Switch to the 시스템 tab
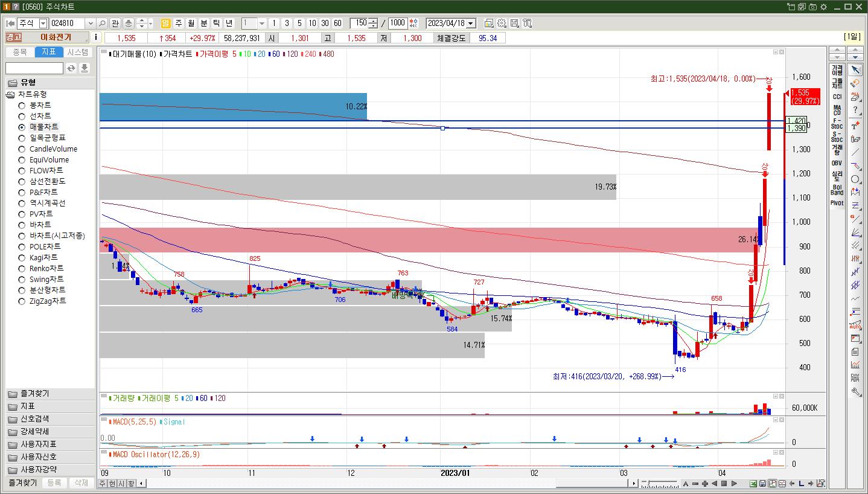Viewport: 868px width, 494px height. (78, 52)
